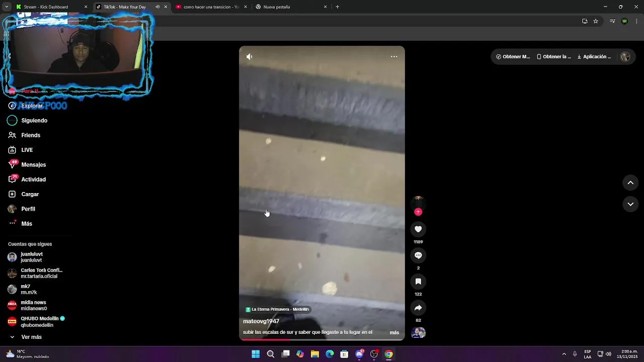The image size is (644, 362).
Task: Open OBS Studio from the taskbar
Action: coord(374,354)
